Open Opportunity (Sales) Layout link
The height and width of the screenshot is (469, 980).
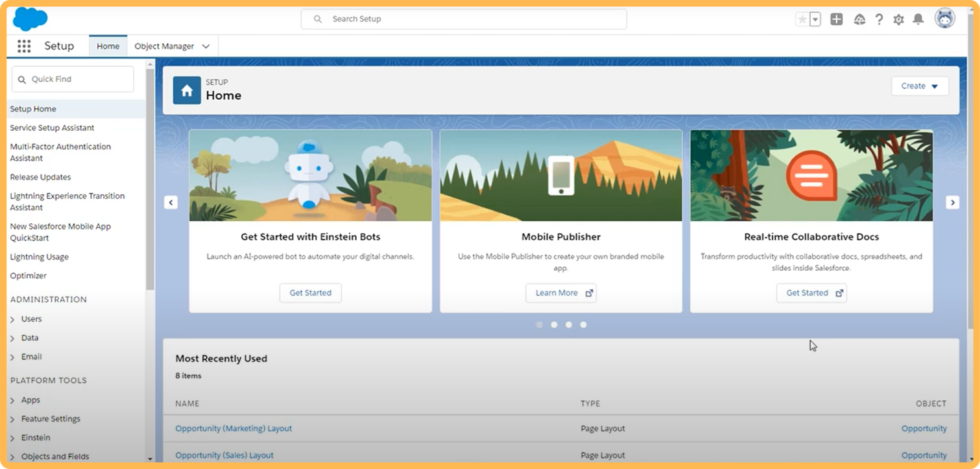(224, 455)
